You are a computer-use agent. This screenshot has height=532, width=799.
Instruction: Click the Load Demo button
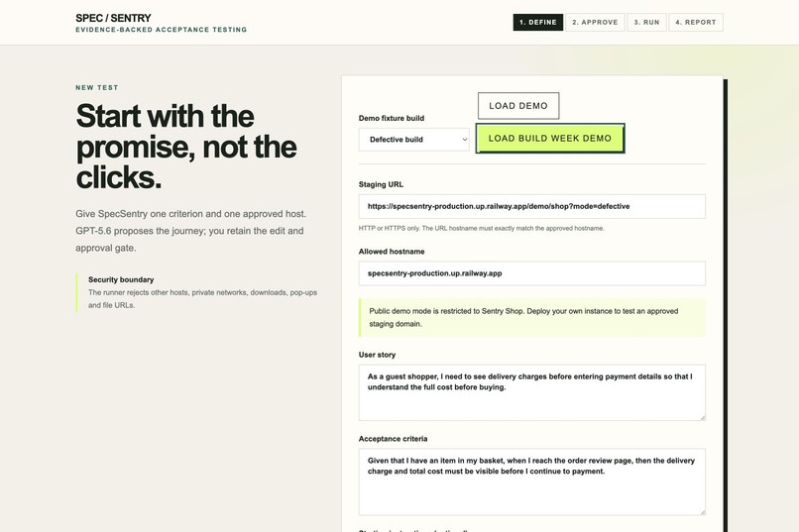[518, 106]
